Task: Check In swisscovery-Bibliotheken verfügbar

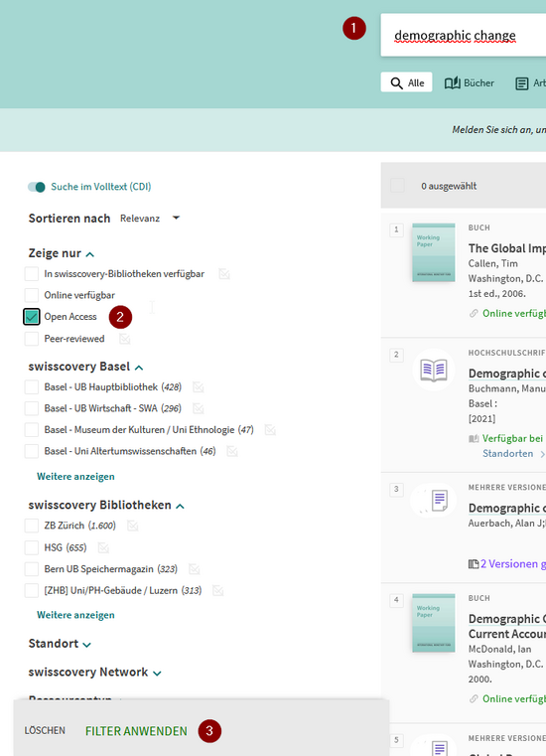Action: coord(32,274)
